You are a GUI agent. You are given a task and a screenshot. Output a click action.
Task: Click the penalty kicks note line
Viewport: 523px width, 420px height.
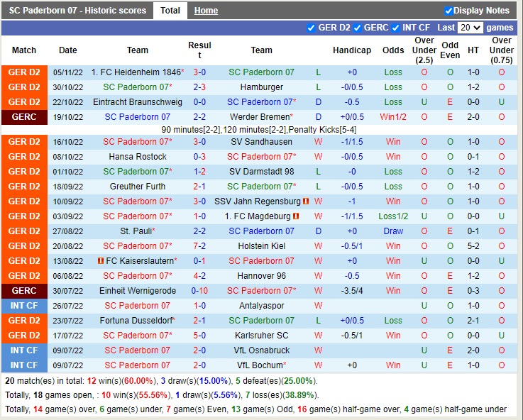click(259, 130)
